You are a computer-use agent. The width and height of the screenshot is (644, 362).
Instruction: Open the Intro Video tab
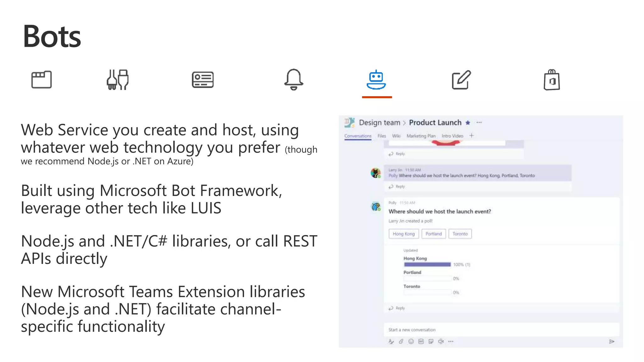[452, 136]
